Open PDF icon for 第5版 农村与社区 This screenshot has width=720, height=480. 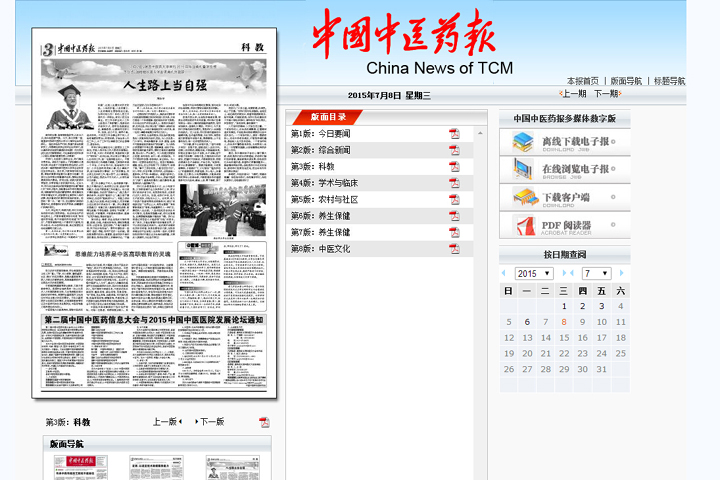[x=454, y=199]
